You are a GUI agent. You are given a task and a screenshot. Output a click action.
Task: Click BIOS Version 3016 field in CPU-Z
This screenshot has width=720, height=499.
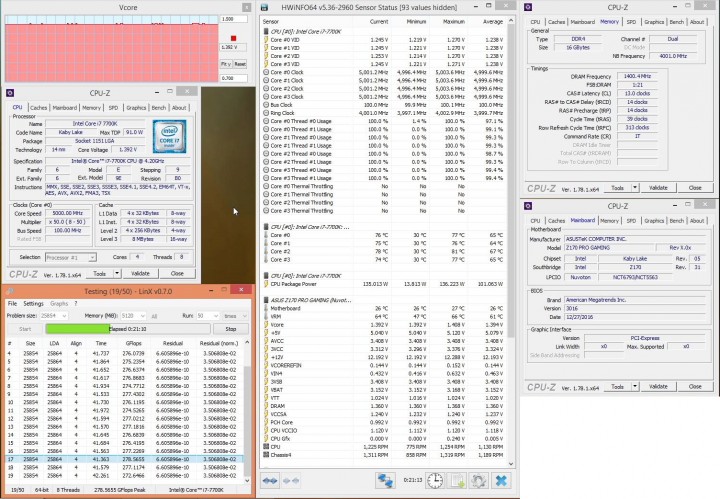(635, 308)
